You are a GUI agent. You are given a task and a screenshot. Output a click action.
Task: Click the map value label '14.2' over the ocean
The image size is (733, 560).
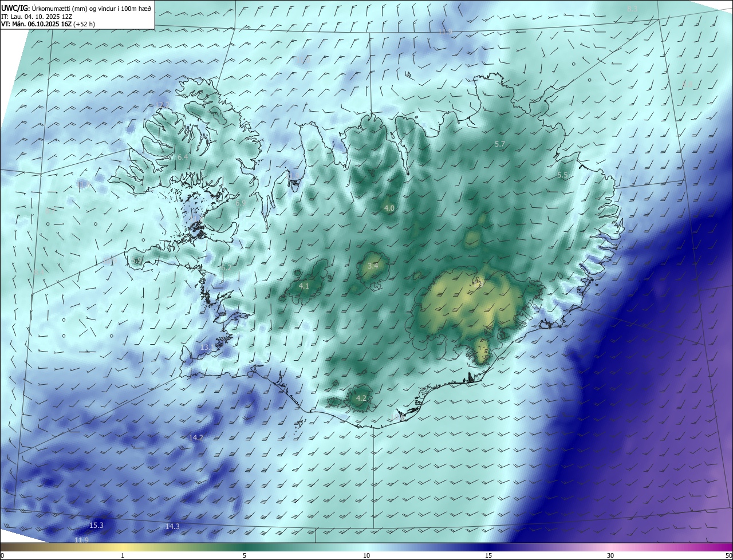(x=196, y=437)
